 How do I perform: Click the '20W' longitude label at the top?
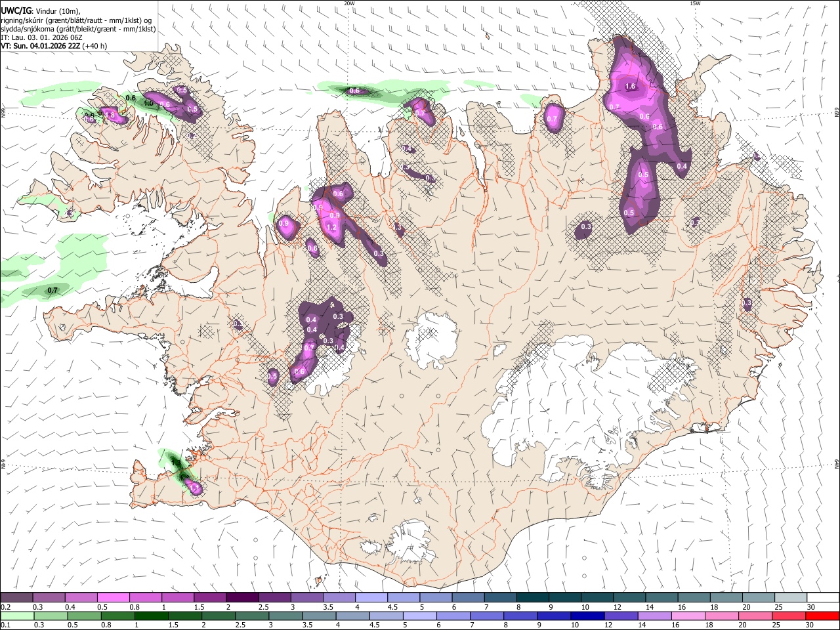(x=349, y=3)
